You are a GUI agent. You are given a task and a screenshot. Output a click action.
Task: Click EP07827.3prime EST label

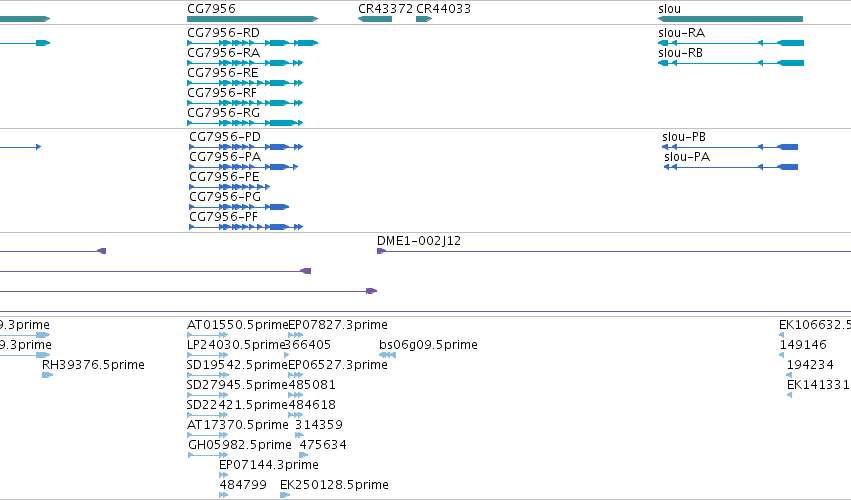(338, 325)
